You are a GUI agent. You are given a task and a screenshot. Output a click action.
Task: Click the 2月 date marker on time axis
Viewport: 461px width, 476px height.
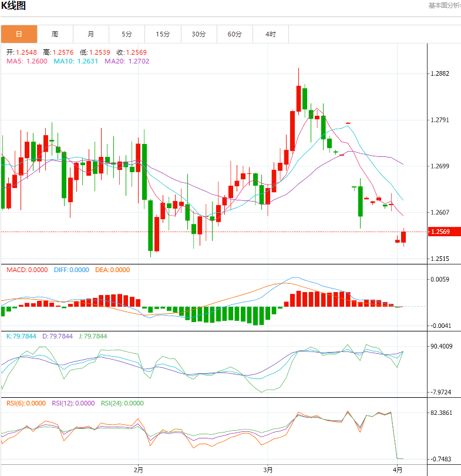(x=139, y=469)
